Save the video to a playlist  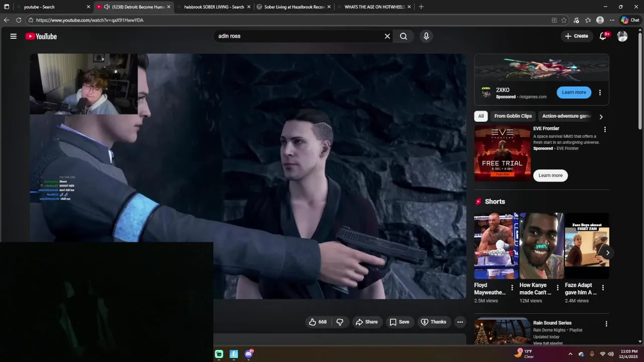[x=399, y=322]
